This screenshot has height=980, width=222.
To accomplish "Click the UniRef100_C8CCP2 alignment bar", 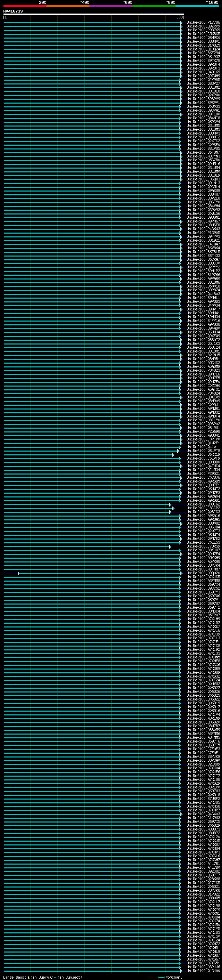I will pyautogui.click(x=89, y=508).
